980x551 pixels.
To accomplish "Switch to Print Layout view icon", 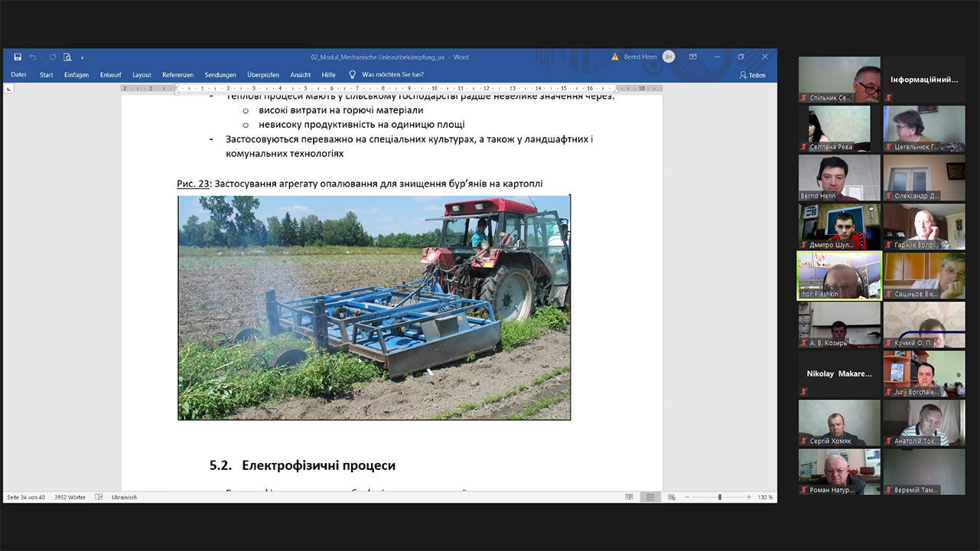I will (650, 497).
